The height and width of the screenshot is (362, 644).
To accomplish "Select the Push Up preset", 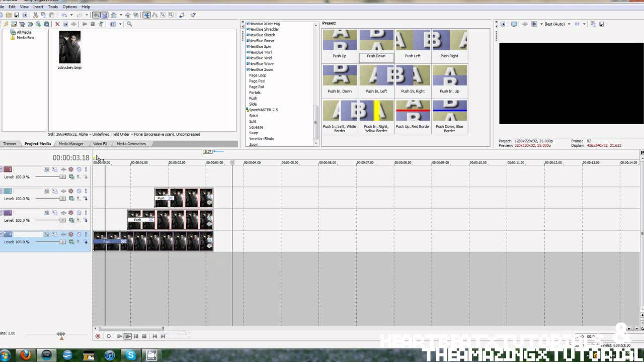I will [340, 45].
